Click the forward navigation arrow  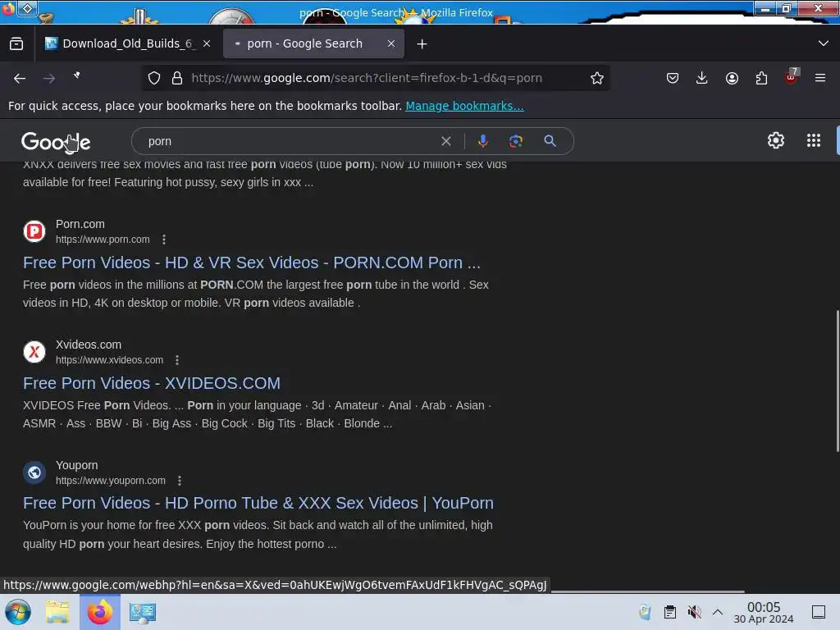pyautogui.click(x=49, y=78)
